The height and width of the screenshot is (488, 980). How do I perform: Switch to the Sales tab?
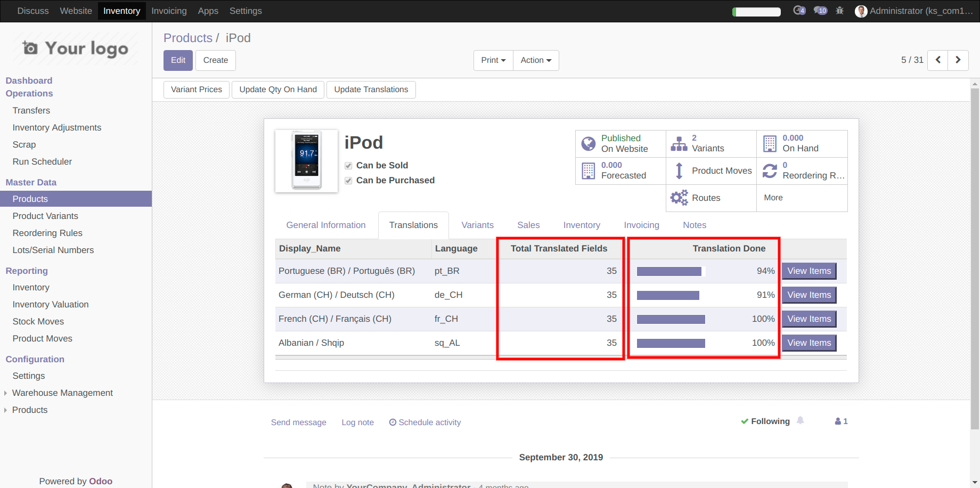528,225
